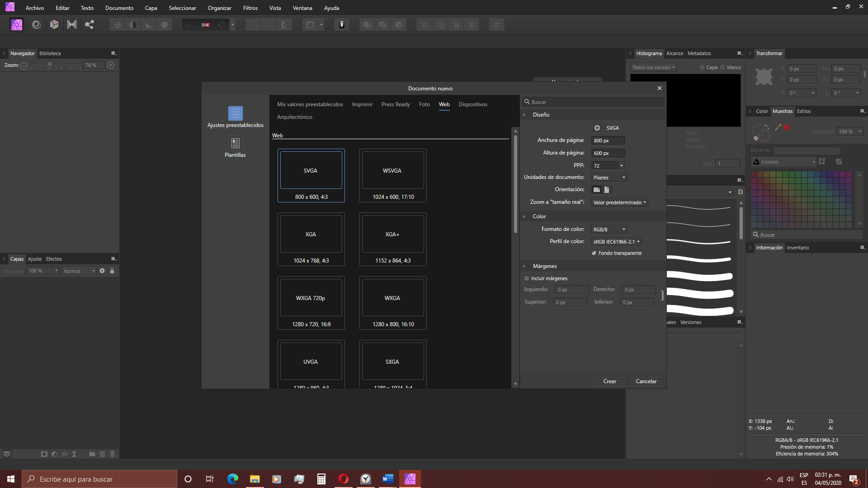Click the invert selection toolbar icon
This screenshot has height=488, width=868.
tap(284, 25)
